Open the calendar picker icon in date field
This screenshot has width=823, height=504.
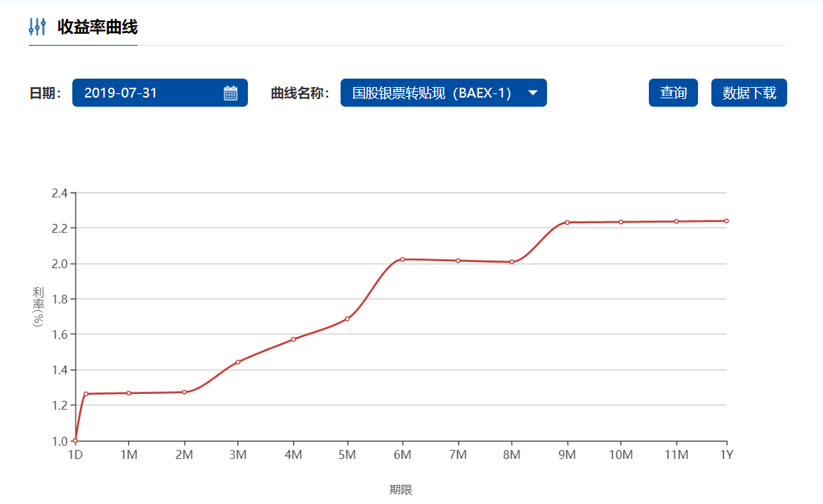point(230,93)
